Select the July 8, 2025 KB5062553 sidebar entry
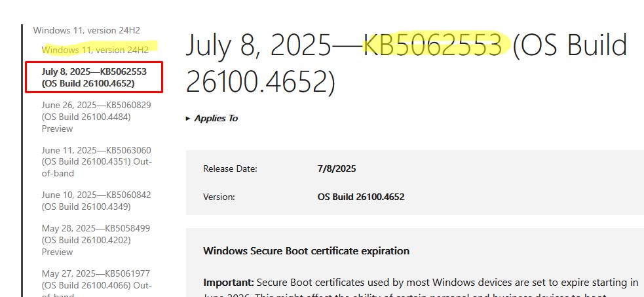 (x=94, y=77)
